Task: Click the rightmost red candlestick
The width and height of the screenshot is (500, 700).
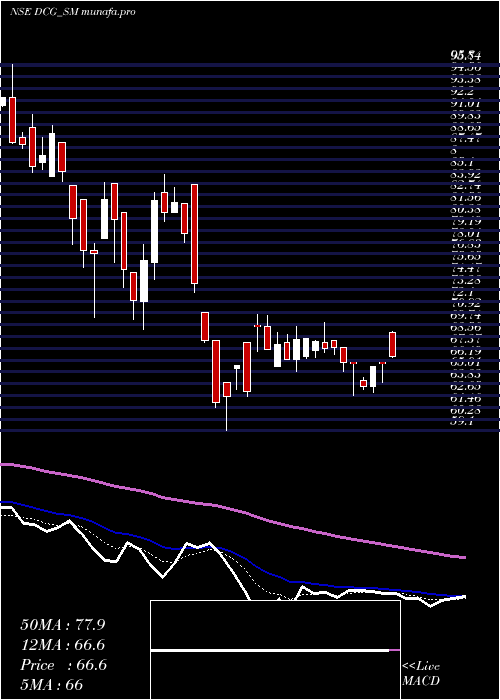Action: (393, 345)
